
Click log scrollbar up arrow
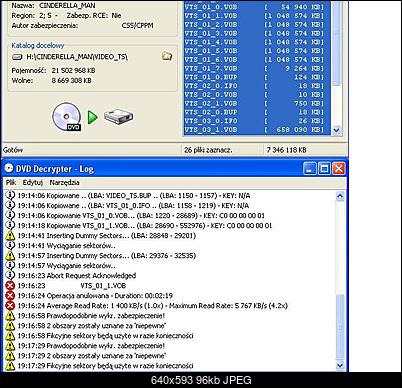(340, 196)
